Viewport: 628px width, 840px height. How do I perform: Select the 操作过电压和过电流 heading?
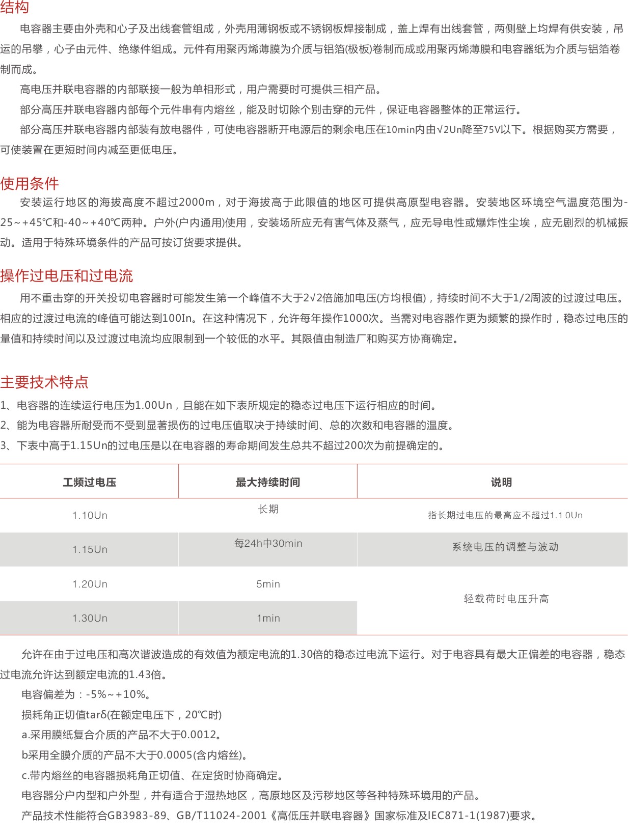point(67,276)
